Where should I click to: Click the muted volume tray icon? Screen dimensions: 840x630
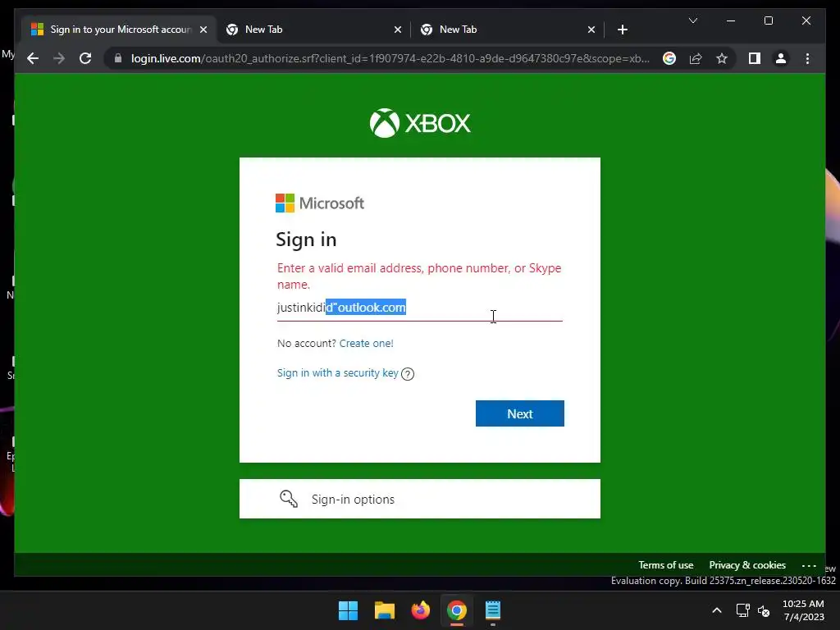(764, 610)
